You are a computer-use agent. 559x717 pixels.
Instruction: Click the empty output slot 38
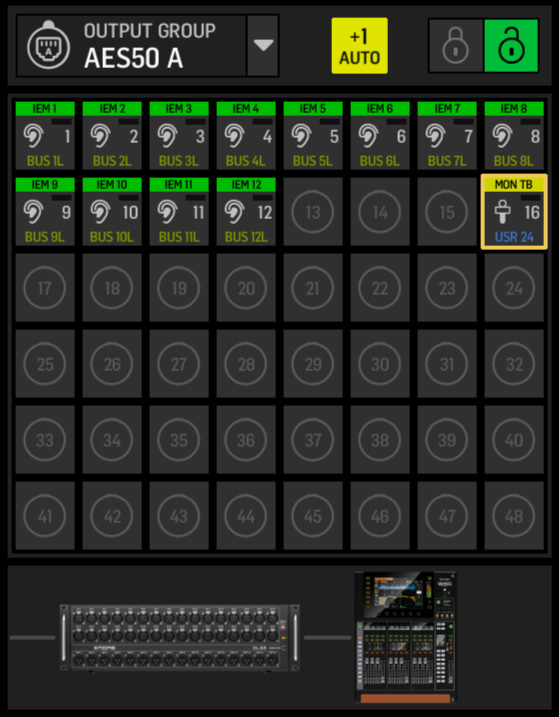coord(380,439)
